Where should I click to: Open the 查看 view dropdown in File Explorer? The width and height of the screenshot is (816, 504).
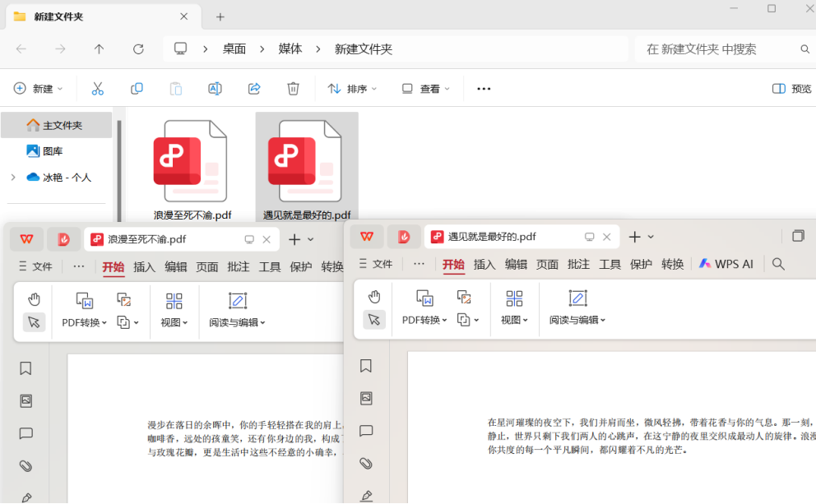pyautogui.click(x=425, y=89)
